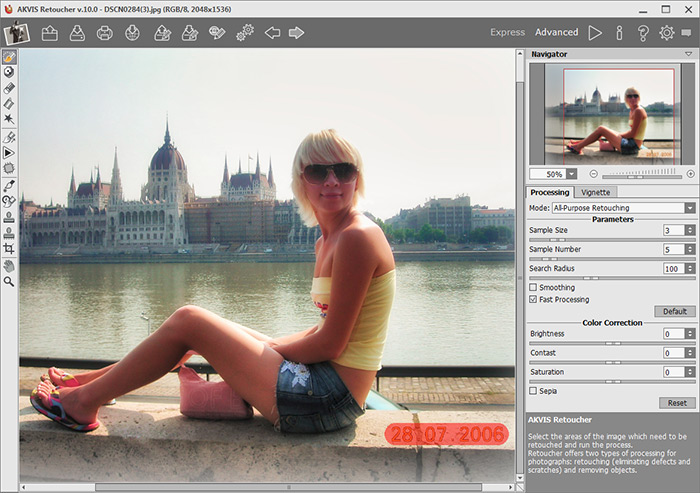Click the Saturation slider
700x493 pixels.
(612, 382)
